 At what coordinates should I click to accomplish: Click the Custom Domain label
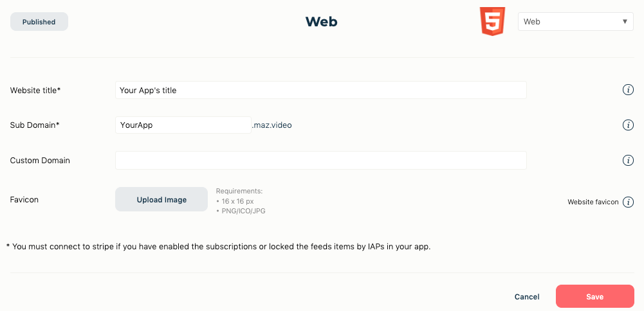coord(40,161)
